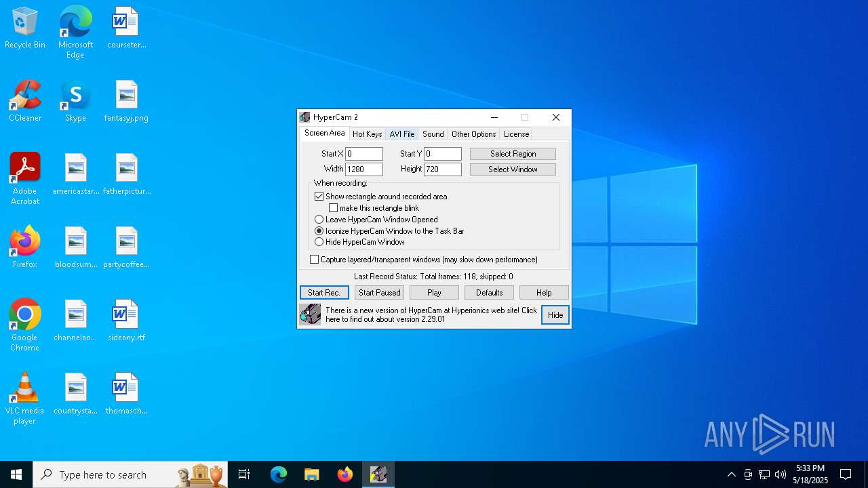Select CCleaner desktop shortcut
Viewport: 868px width, 488px height.
(x=25, y=102)
